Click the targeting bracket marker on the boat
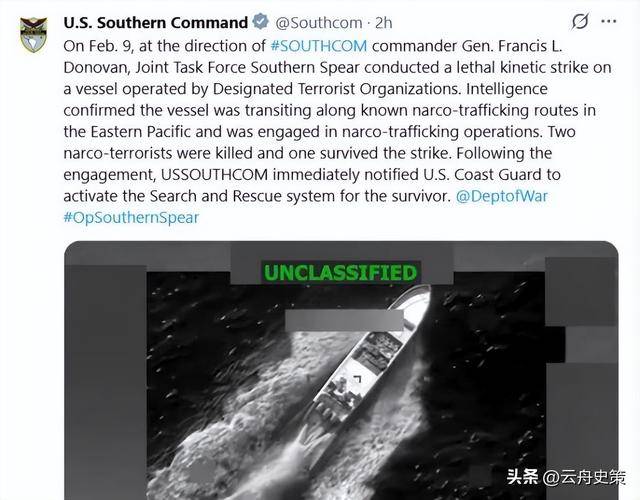This screenshot has height=500, width=640. pos(358,380)
